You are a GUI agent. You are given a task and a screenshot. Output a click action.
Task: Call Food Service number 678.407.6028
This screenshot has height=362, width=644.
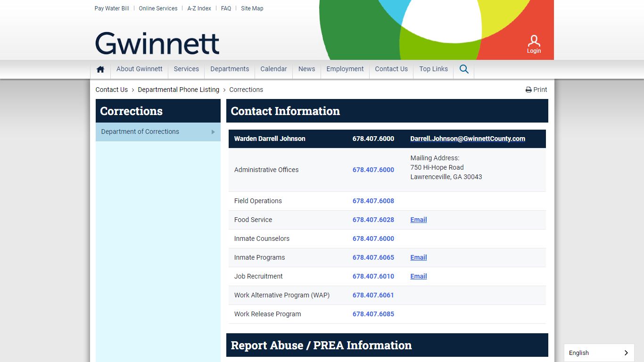tap(373, 220)
